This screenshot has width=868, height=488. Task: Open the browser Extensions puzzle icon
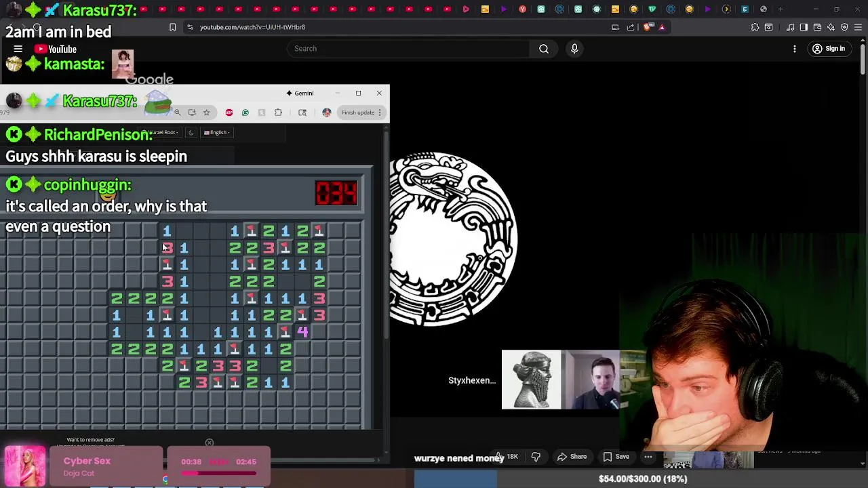pyautogui.click(x=755, y=27)
